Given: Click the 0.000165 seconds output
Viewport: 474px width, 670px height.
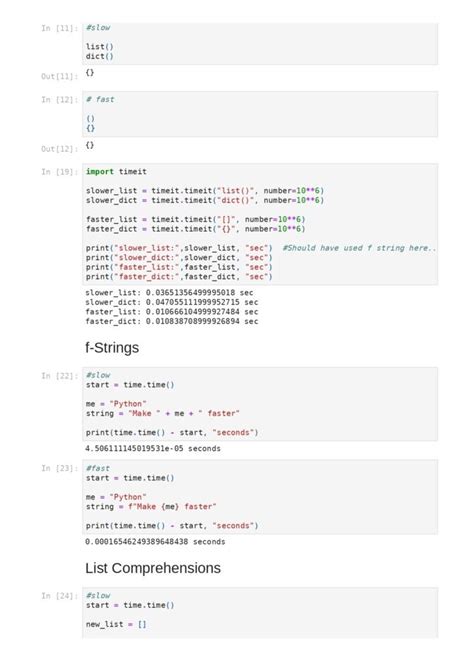Looking at the screenshot, I should [x=155, y=542].
